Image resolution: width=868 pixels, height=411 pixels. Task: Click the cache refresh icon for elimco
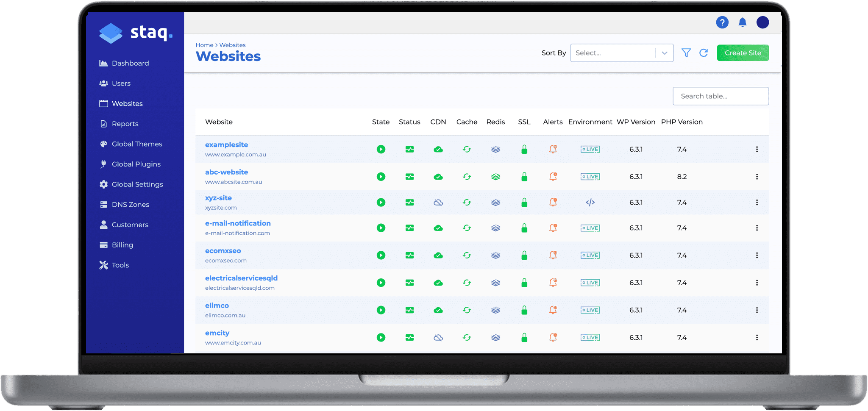[467, 310]
